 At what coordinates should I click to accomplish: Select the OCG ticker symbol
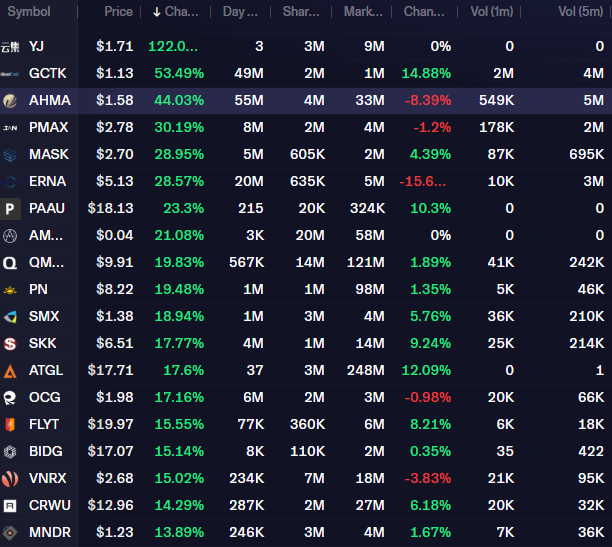(x=45, y=397)
